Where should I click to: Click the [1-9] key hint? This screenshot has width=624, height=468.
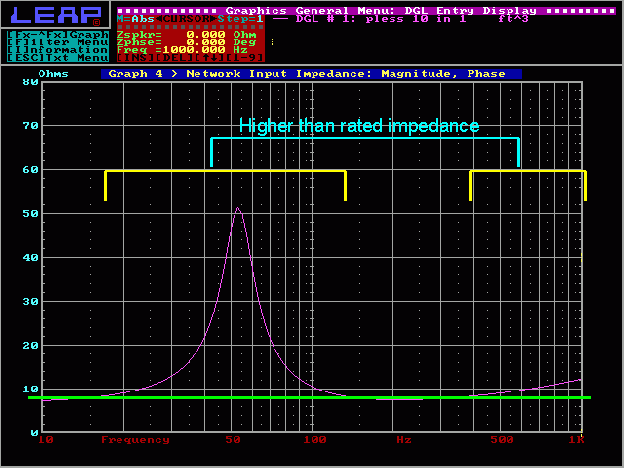(245, 58)
